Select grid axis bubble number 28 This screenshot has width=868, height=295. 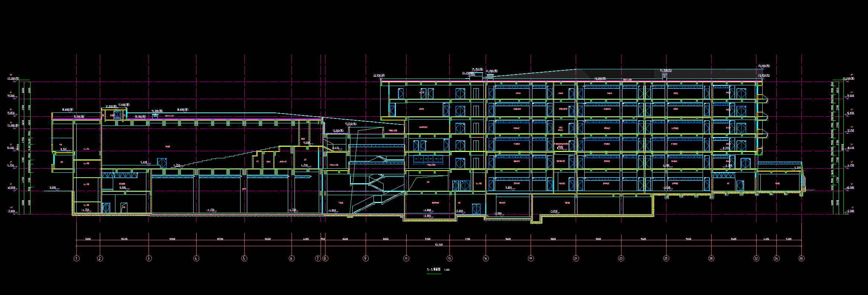pos(711,258)
